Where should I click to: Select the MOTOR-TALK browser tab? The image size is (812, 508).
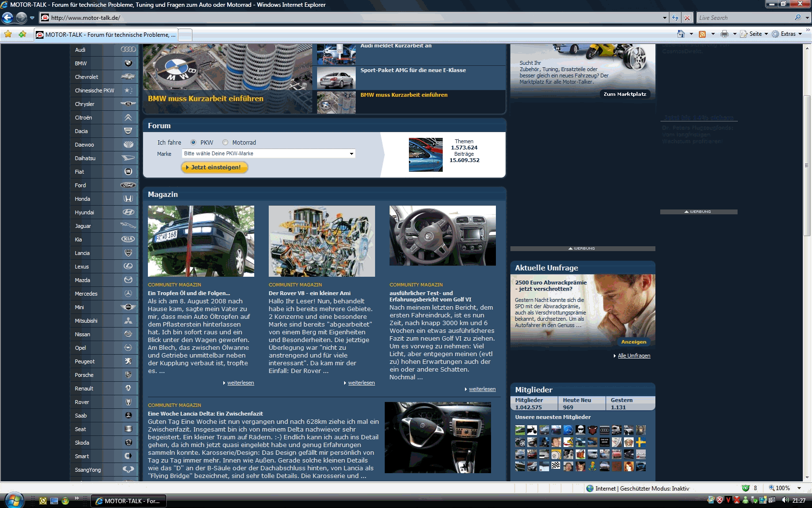(x=106, y=35)
